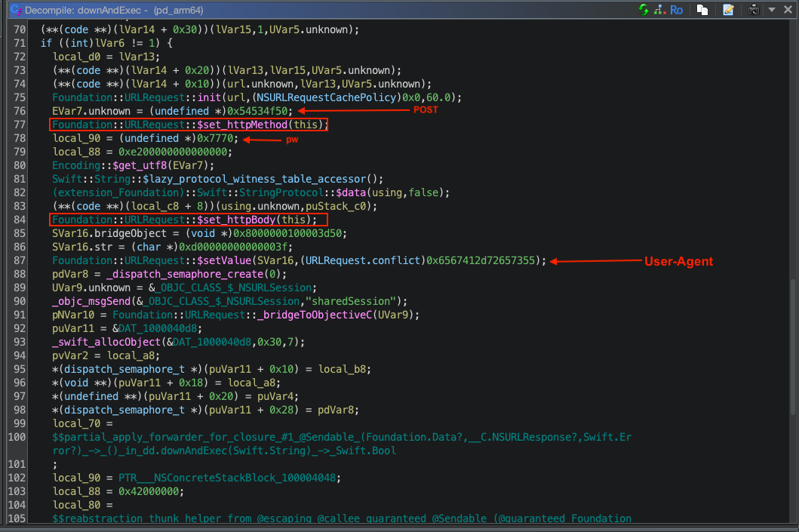Click 0x20 offset on line 73
This screenshot has height=532, width=799.
click(x=197, y=70)
